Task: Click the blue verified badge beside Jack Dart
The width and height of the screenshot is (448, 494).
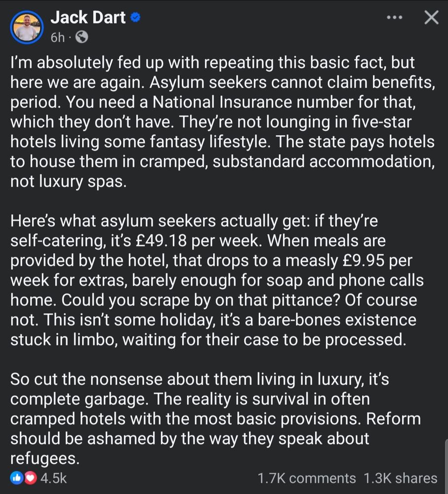Action: [135, 17]
